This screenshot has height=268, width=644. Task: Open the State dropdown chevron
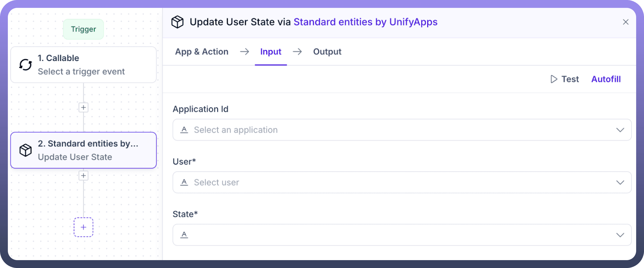coord(620,235)
